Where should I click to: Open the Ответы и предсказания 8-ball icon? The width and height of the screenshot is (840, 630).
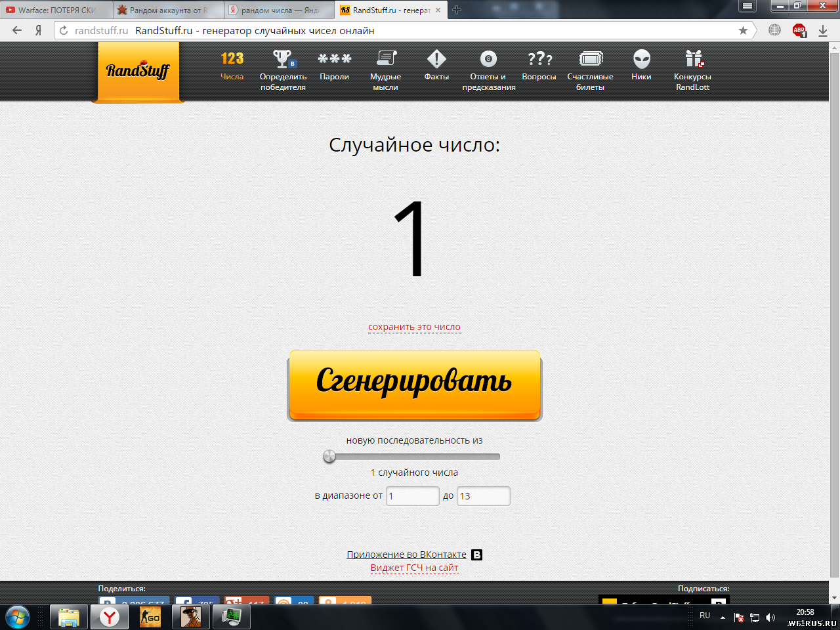coord(488,59)
